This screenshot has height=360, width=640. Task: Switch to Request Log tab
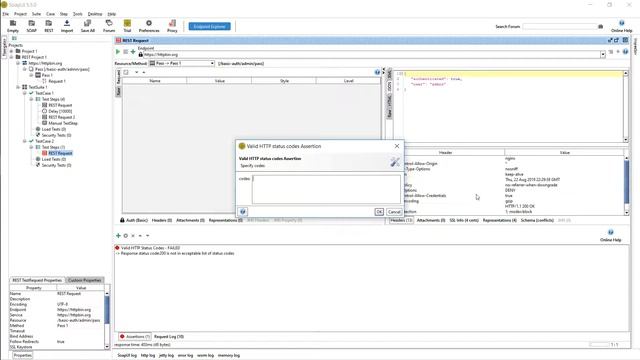tap(169, 336)
